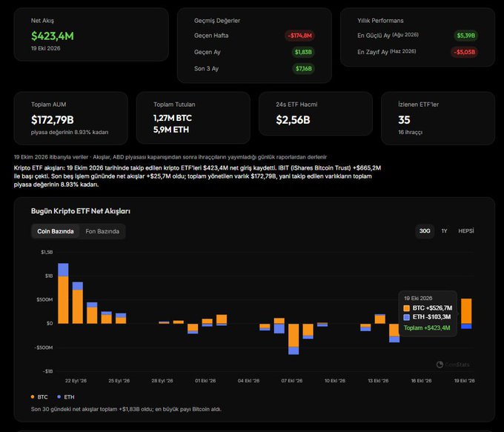Click the 19 Eki '26 orange bar
This screenshot has width=504, height=432.
coord(466,311)
